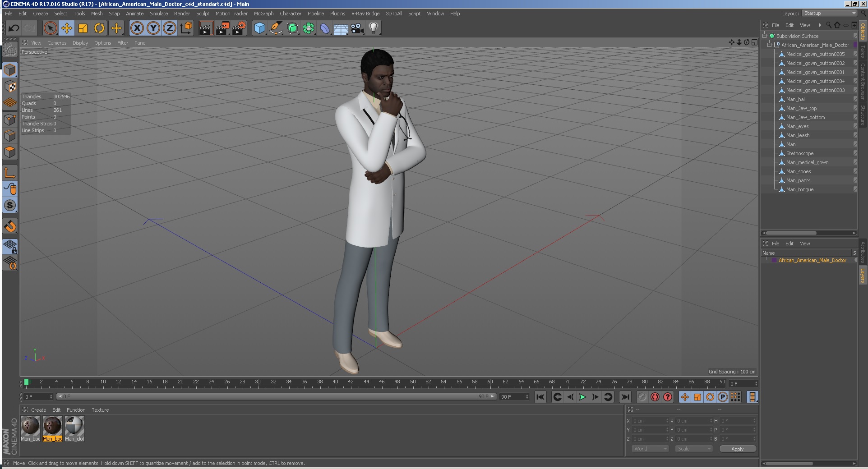The height and width of the screenshot is (469, 868).
Task: Click Locked Workplane grid icon
Action: click(10, 246)
